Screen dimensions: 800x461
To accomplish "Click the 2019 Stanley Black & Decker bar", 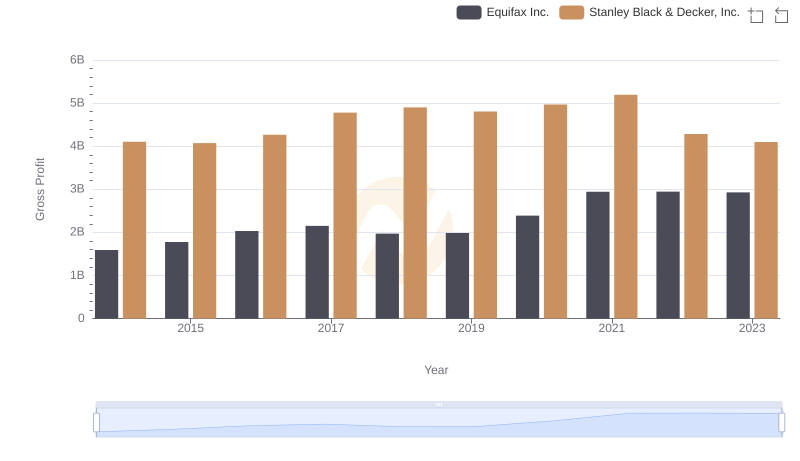I will (x=485, y=215).
